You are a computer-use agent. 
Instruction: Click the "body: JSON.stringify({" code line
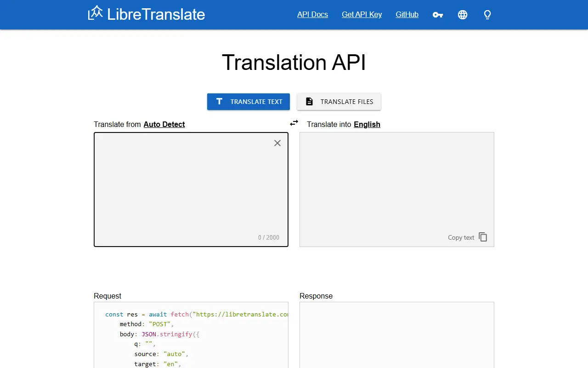159,334
